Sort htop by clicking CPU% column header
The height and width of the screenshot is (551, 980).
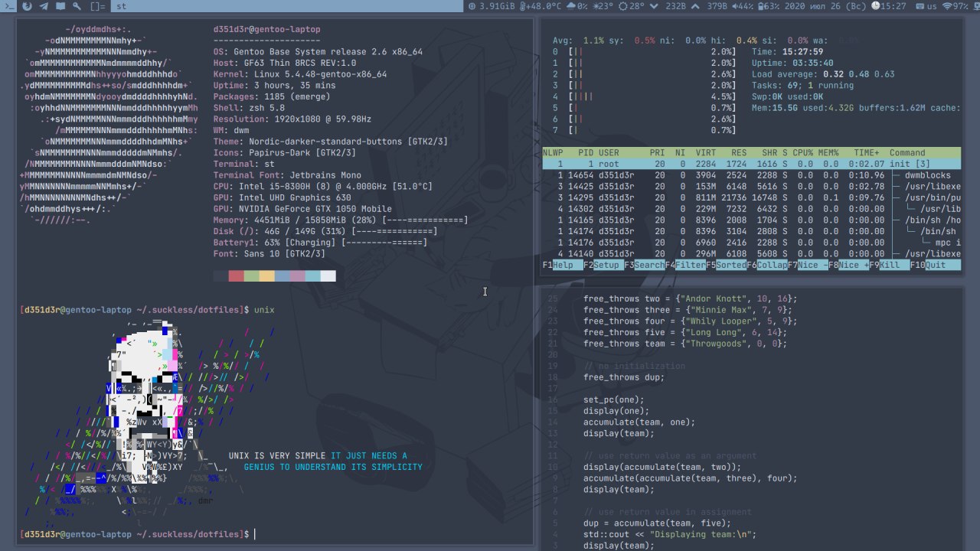coord(803,153)
